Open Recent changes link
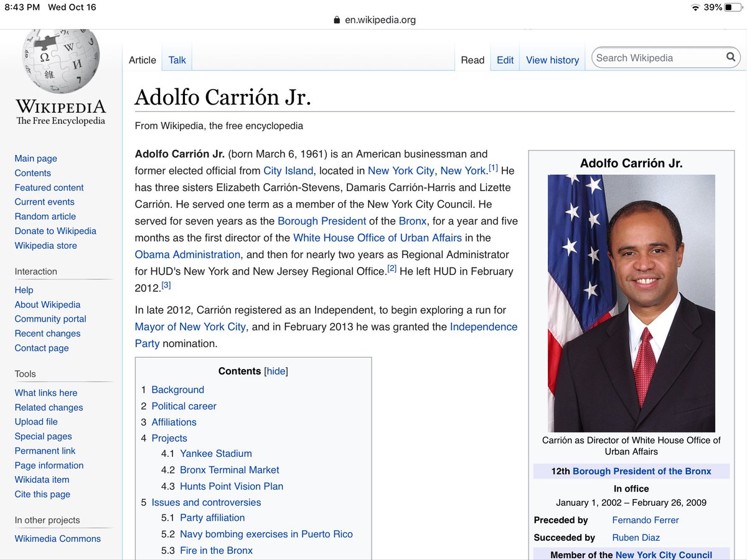The width and height of the screenshot is (747, 560). pyautogui.click(x=48, y=334)
